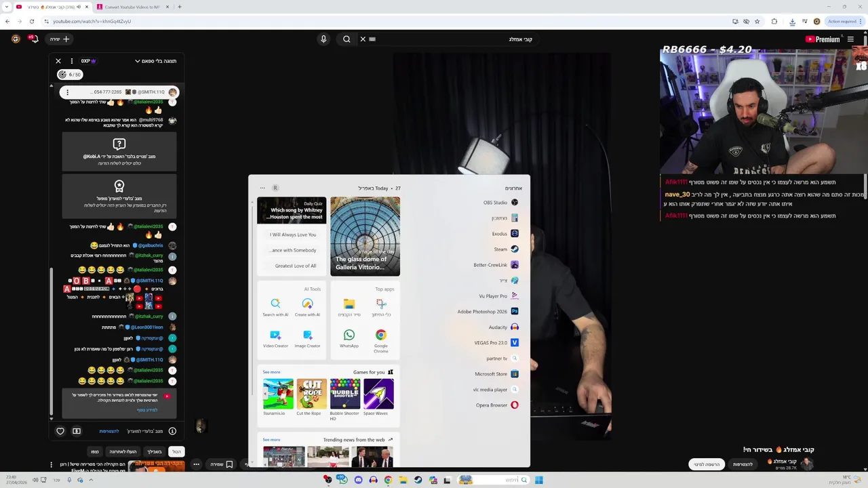Open the Snipping Tool top app

pos(381,307)
